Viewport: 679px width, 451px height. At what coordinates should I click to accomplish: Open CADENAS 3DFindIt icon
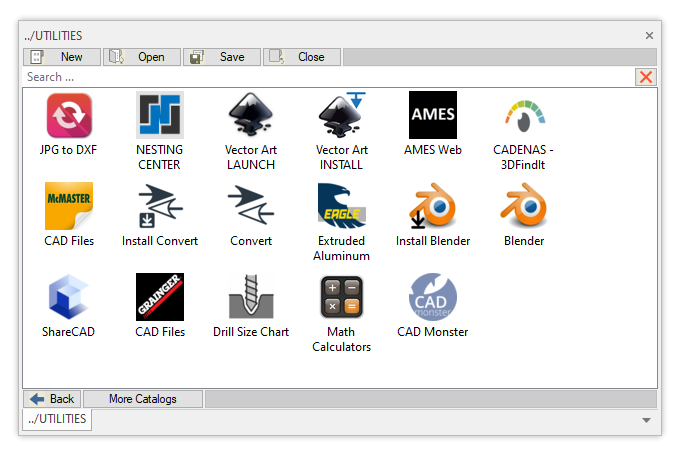pyautogui.click(x=523, y=116)
